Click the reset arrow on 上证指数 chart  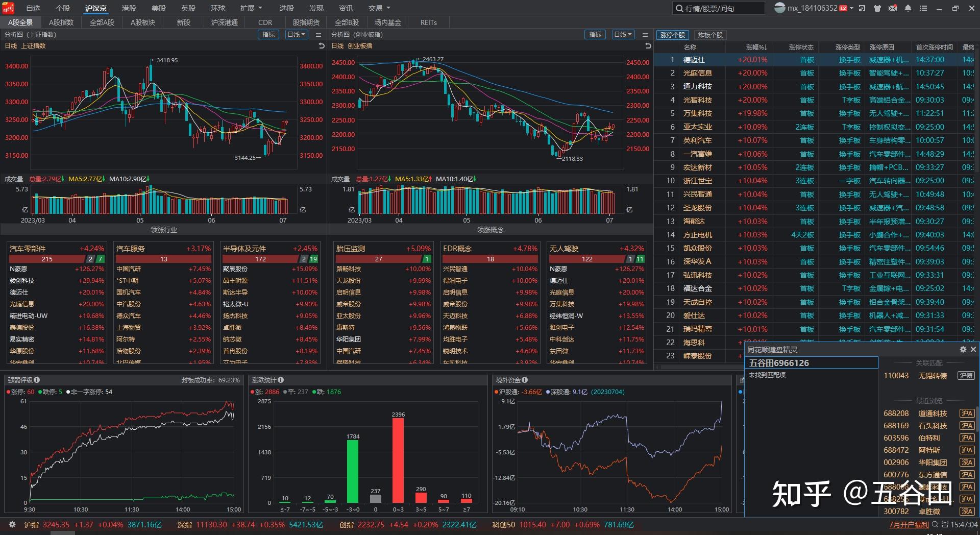(x=322, y=46)
